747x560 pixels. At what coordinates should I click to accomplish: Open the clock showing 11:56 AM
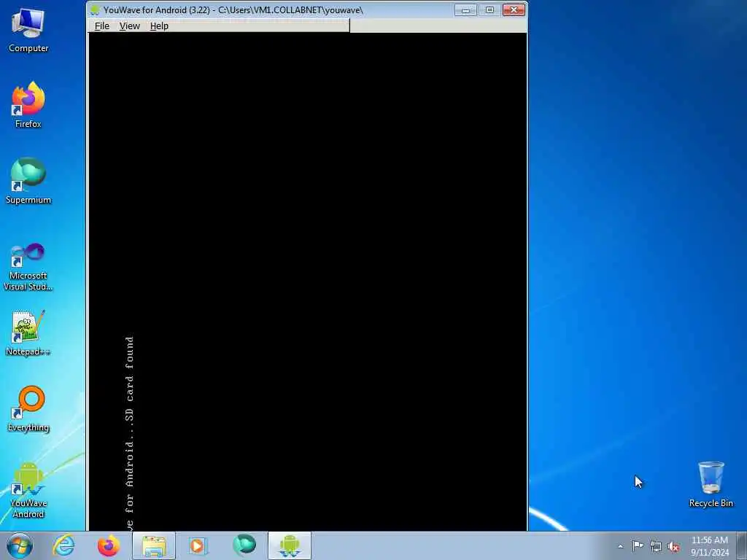[709, 546]
